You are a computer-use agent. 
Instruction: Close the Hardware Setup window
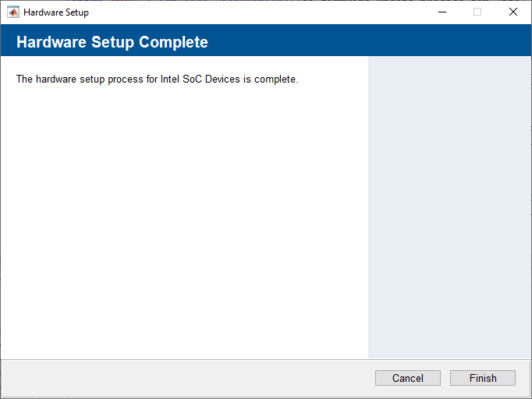tap(512, 12)
